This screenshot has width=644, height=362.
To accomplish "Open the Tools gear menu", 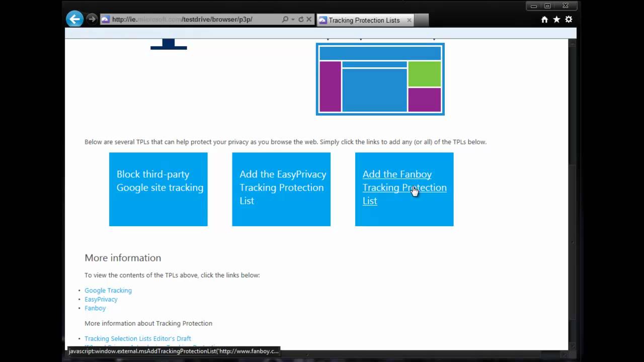I will [x=569, y=19].
